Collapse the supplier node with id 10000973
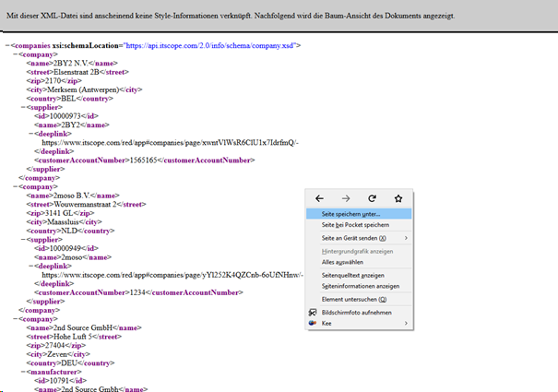This screenshot has width=558, height=392. click(x=23, y=107)
